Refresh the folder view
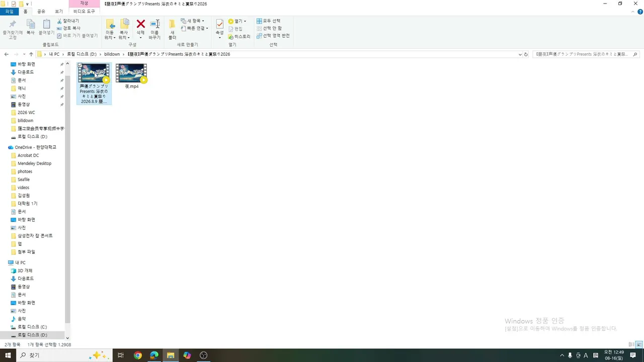Viewport: 644px width, 362px height. pyautogui.click(x=526, y=54)
